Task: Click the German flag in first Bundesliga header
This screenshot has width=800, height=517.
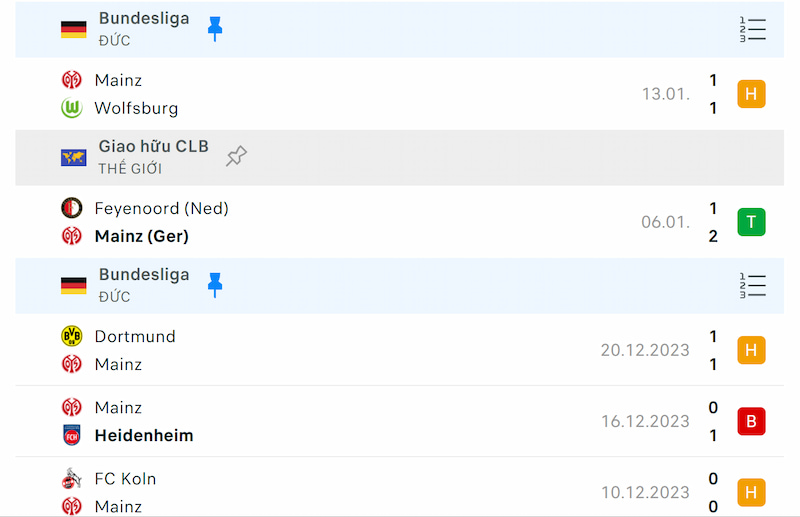Action: 73,30
